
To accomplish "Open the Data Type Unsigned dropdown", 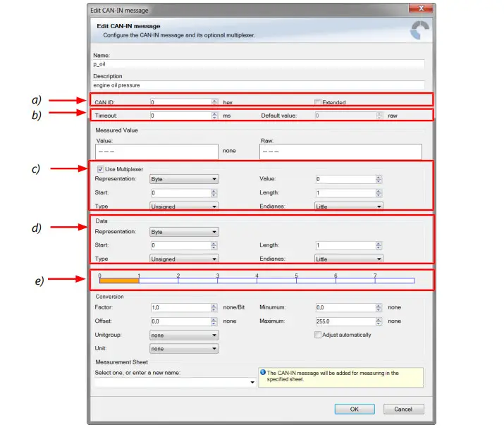I will click(184, 259).
